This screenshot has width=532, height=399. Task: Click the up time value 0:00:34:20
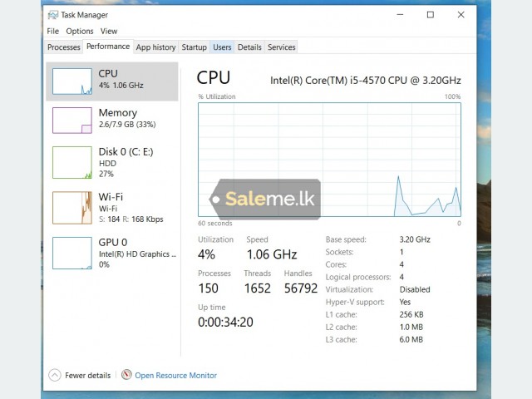coord(225,323)
